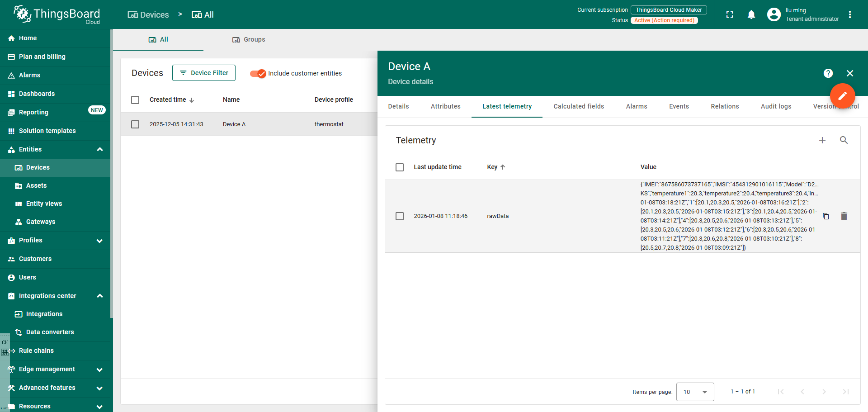Viewport: 868px width, 412px height.
Task: Expand the Edge management section
Action: [x=100, y=369]
